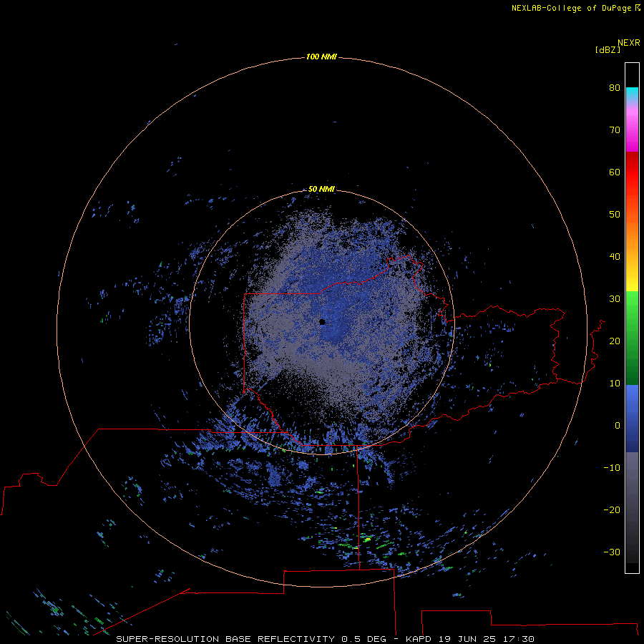Click the bright green segment of color bar
The height and width of the screenshot is (644, 644).
(632, 308)
